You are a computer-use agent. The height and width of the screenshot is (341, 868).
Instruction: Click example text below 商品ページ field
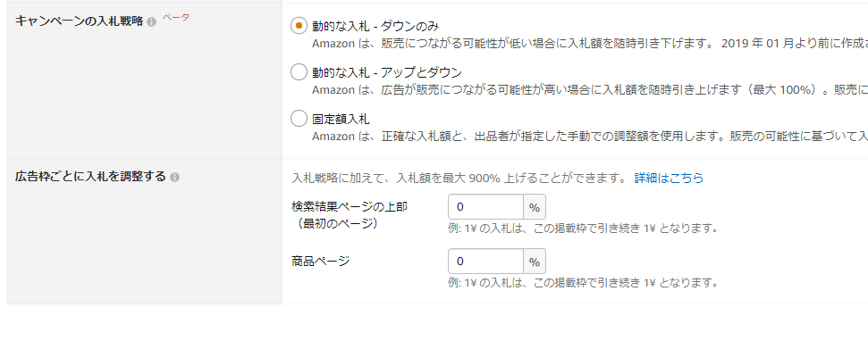click(583, 282)
